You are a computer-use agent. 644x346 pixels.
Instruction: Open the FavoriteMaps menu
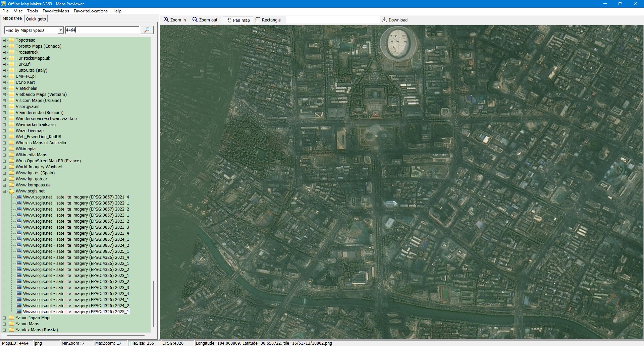(56, 11)
